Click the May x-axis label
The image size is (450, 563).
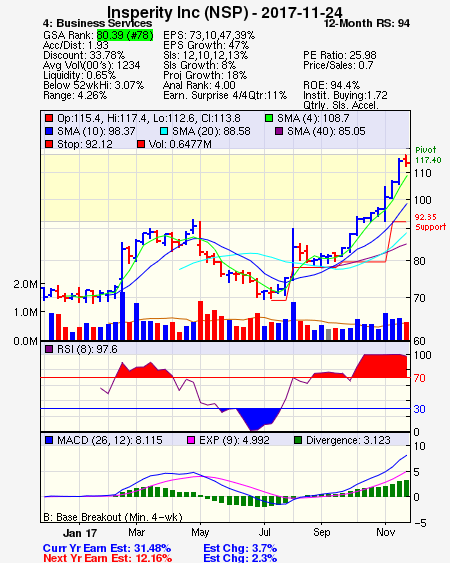point(200,532)
